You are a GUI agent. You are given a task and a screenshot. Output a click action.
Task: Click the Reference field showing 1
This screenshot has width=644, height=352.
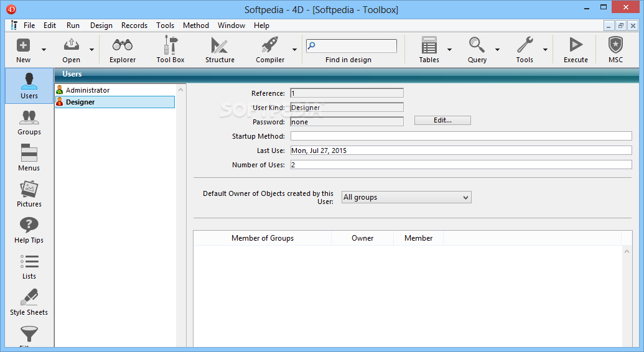[347, 93]
